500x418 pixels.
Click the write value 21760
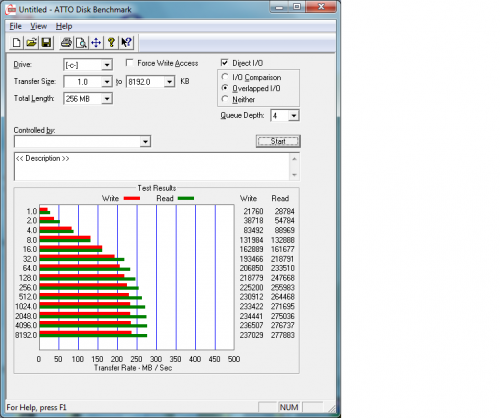click(253, 211)
